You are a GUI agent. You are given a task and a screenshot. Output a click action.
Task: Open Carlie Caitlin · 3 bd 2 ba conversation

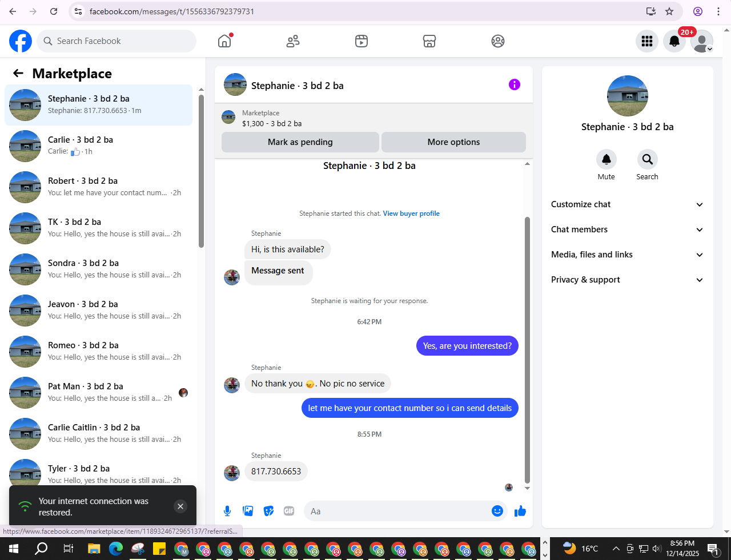coord(98,434)
